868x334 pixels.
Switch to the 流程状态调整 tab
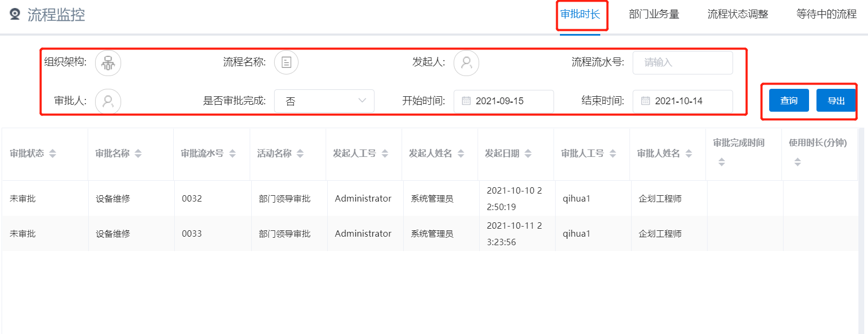coord(738,14)
